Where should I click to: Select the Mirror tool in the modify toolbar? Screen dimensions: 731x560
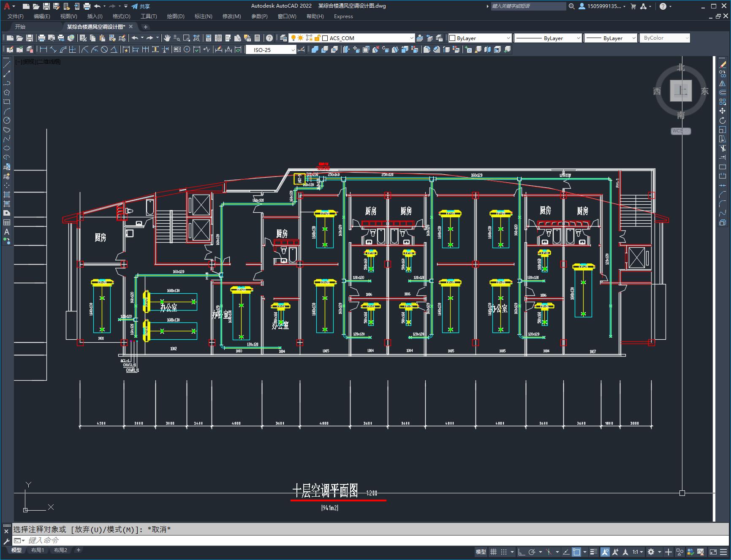[723, 83]
